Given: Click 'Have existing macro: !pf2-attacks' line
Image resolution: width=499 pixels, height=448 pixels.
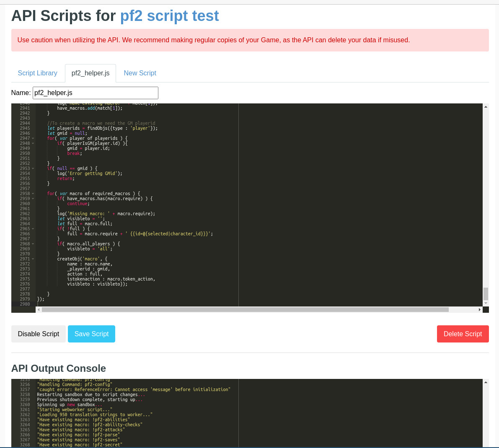Looking at the screenshot, I should [x=81, y=430].
